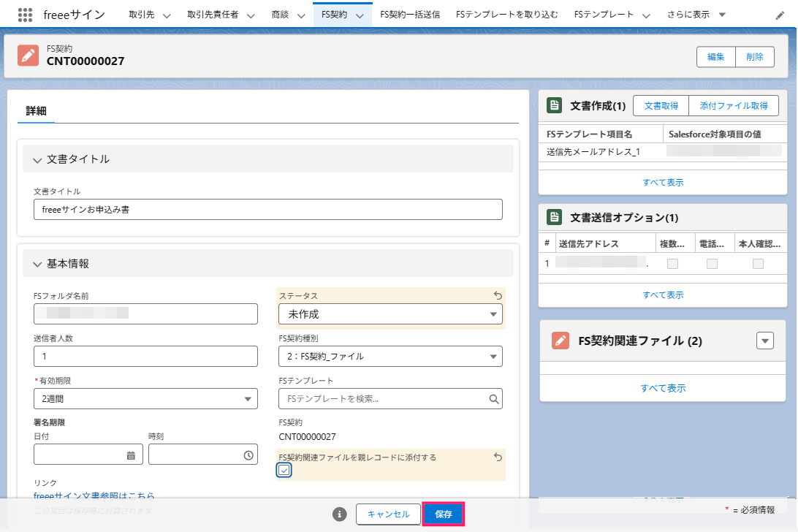Screen dimensions: 798x532
Task: Click the 文書送信オプション document icon
Action: coord(554,217)
